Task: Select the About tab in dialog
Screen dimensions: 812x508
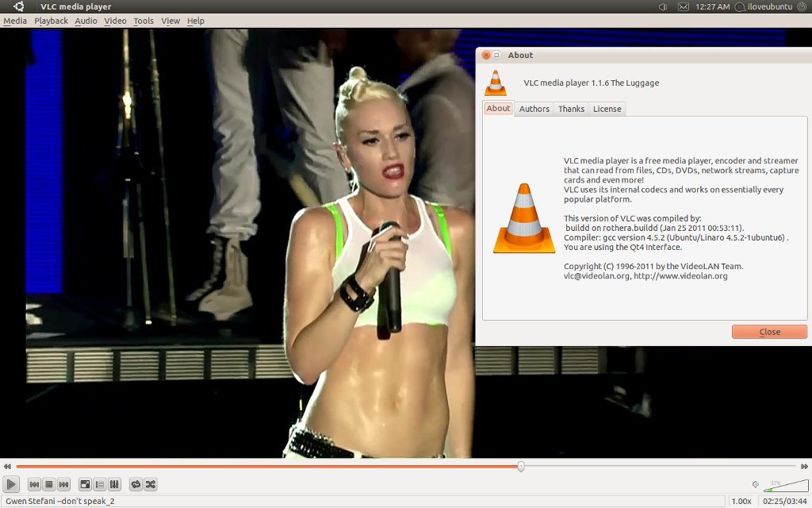Action: 498,108
